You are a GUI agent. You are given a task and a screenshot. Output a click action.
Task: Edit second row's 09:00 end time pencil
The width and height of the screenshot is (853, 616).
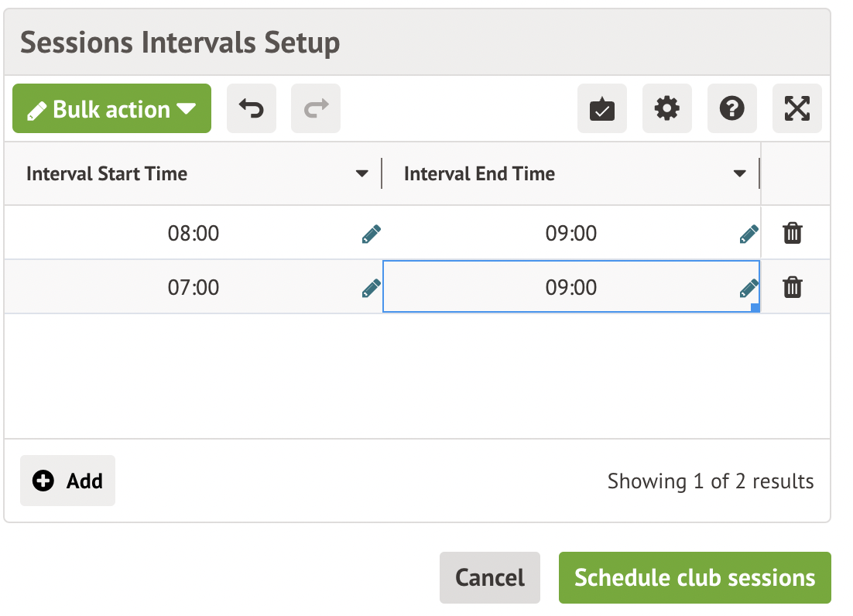pyautogui.click(x=749, y=289)
